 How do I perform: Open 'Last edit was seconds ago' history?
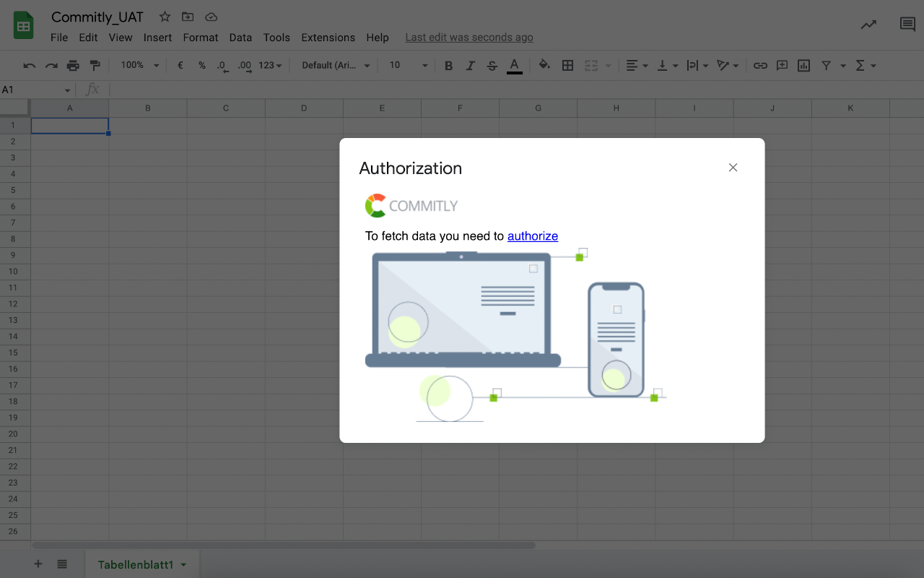pos(469,38)
